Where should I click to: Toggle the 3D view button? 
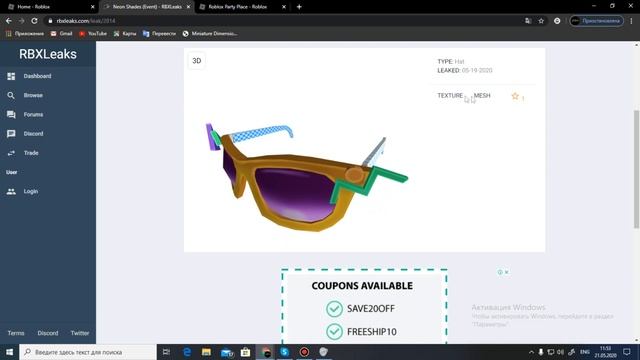click(x=197, y=61)
